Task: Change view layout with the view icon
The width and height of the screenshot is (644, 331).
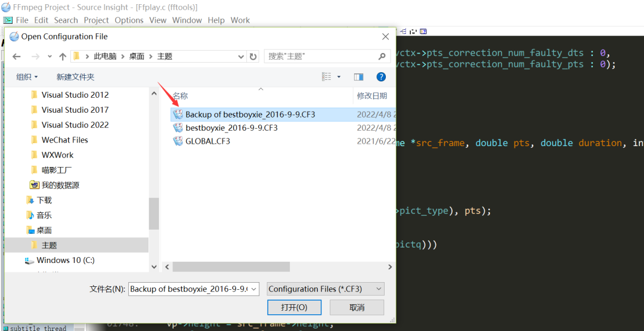Action: [327, 77]
